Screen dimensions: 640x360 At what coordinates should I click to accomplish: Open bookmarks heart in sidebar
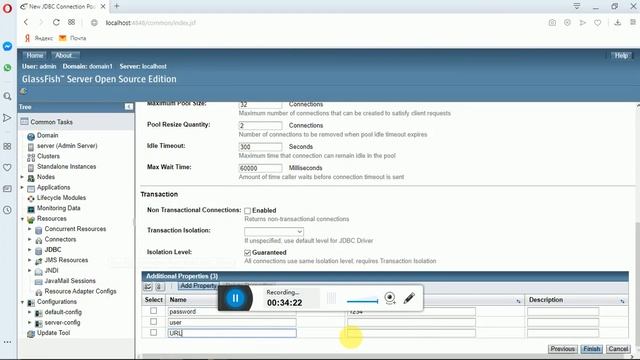7,167
